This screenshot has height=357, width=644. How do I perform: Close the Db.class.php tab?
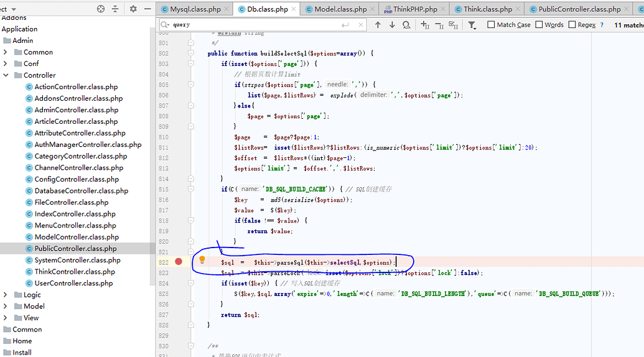(x=294, y=9)
